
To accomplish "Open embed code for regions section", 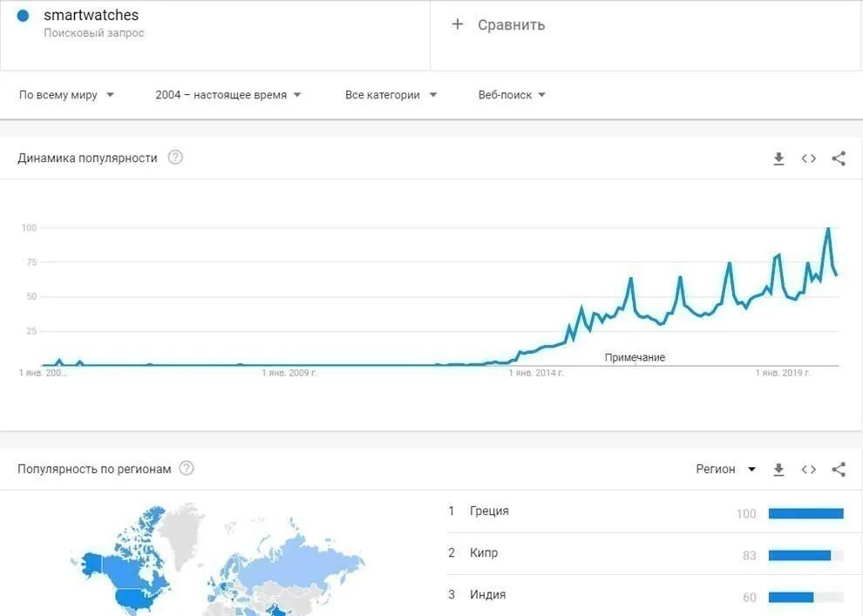I will click(x=808, y=469).
